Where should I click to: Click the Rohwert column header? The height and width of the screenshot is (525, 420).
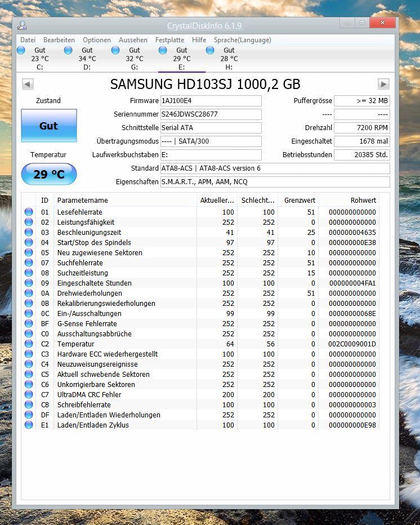click(348, 200)
